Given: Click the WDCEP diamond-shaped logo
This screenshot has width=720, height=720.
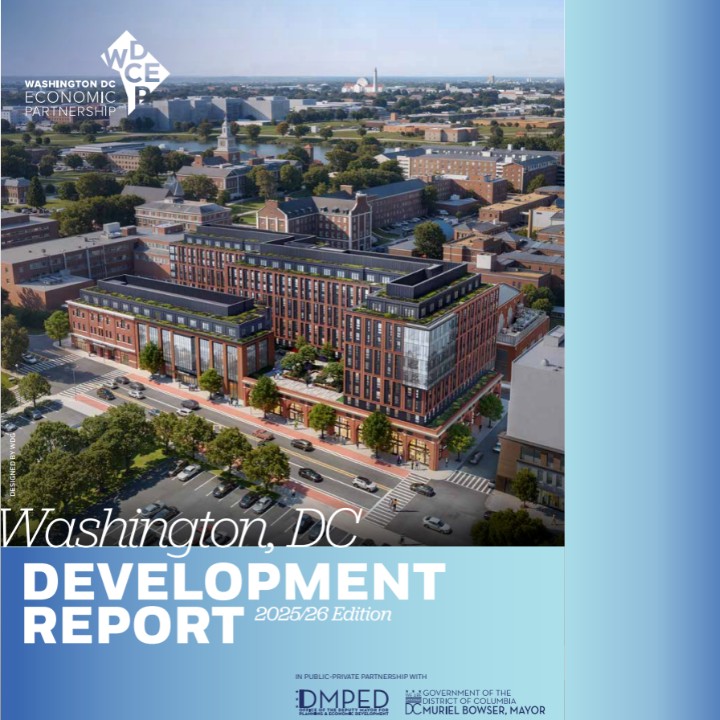Looking at the screenshot, I should tap(135, 70).
